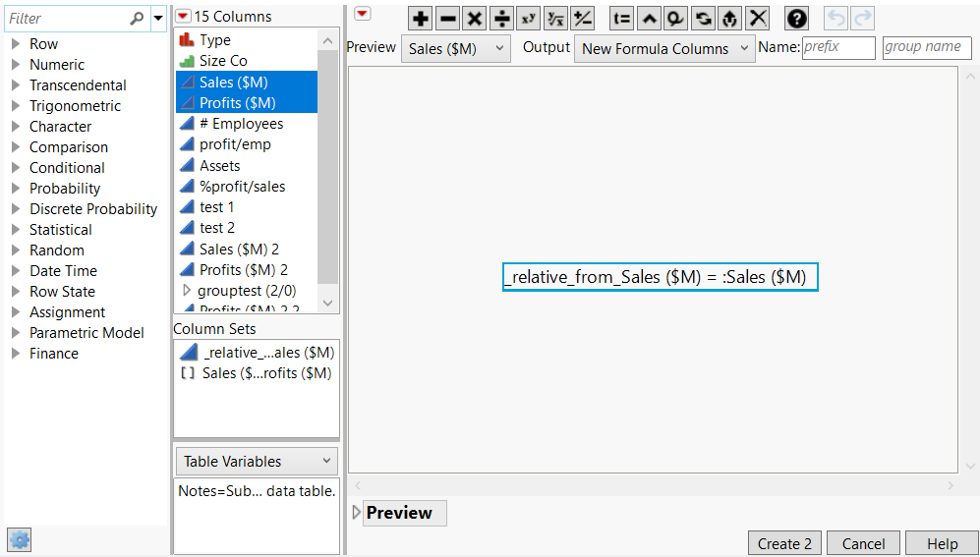Click the filter search magnifier icon

(x=137, y=19)
